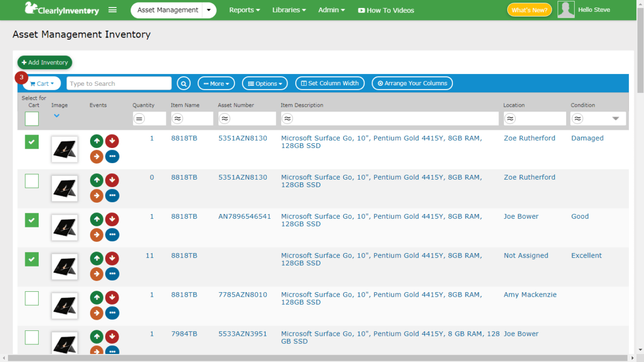The width and height of the screenshot is (644, 362).
Task: Click green up arrow in Not Assigned row
Action: click(97, 258)
